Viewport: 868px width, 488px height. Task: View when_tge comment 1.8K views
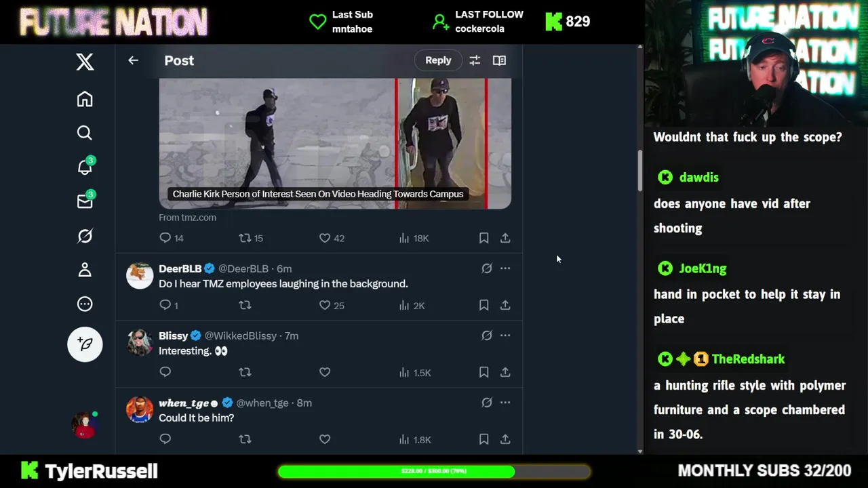tap(415, 439)
